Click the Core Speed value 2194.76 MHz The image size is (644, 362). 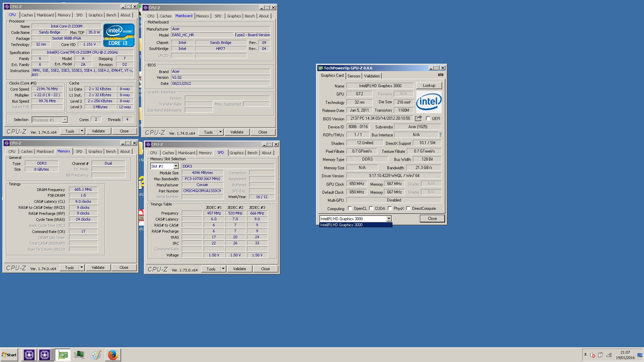click(47, 89)
